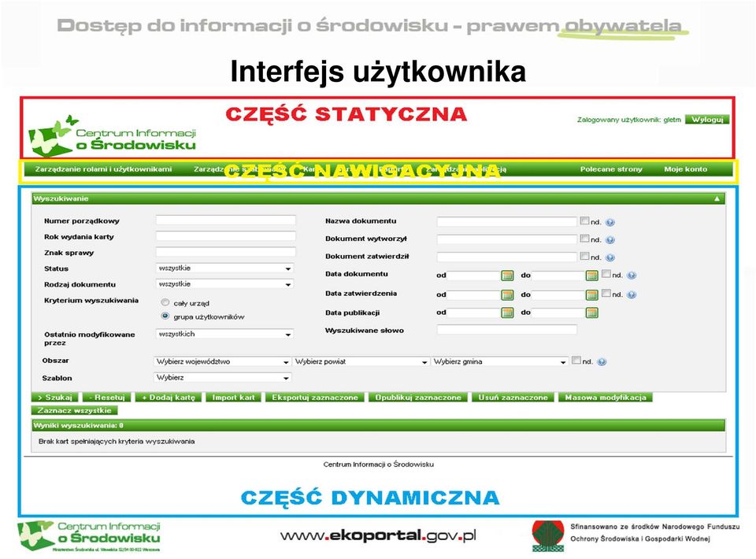Click help icon in Obszar row
Image resolution: width=756 pixels, height=559 pixels.
[x=601, y=361]
